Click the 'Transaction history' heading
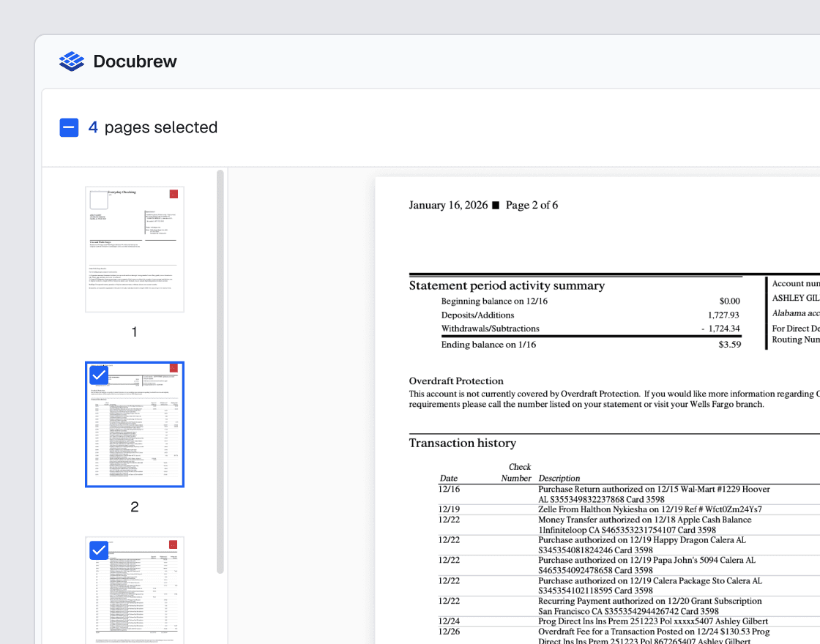The width and height of the screenshot is (820, 644). (x=462, y=443)
